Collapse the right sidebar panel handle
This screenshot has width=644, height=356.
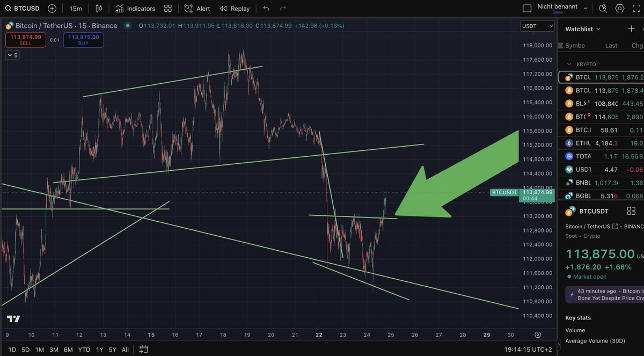pos(560,344)
